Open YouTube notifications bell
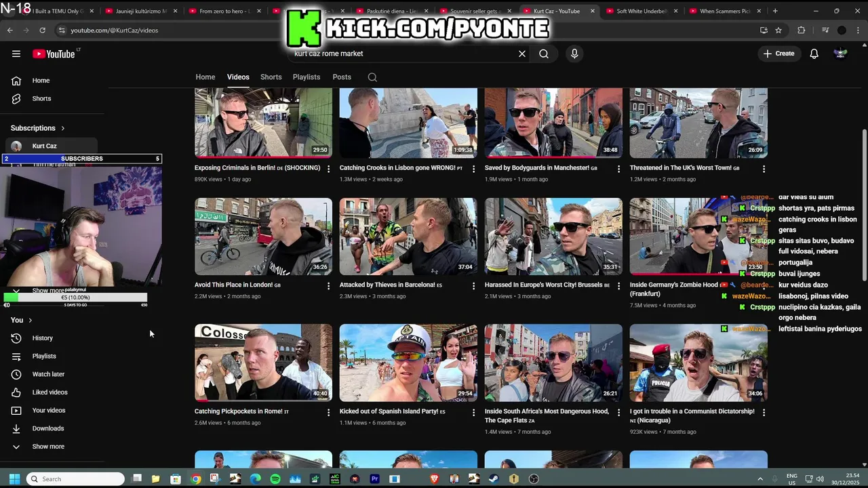The width and height of the screenshot is (868, 488). coord(814,54)
